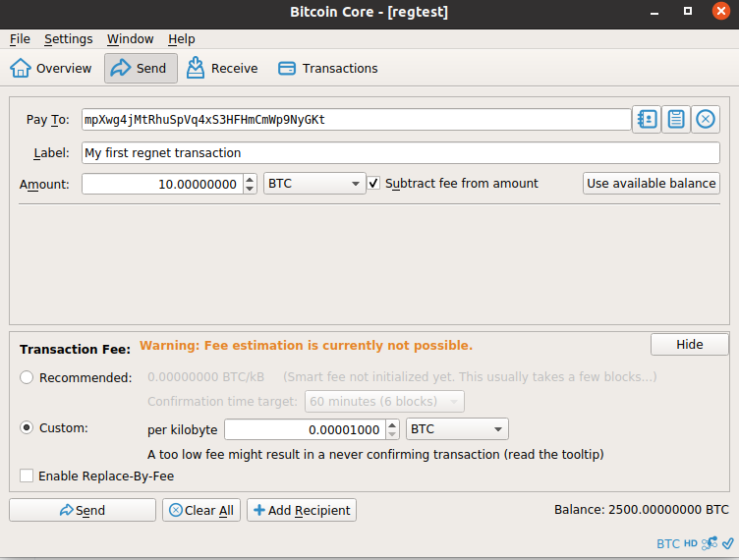Open Confirmation time target dropdown

coord(384,401)
